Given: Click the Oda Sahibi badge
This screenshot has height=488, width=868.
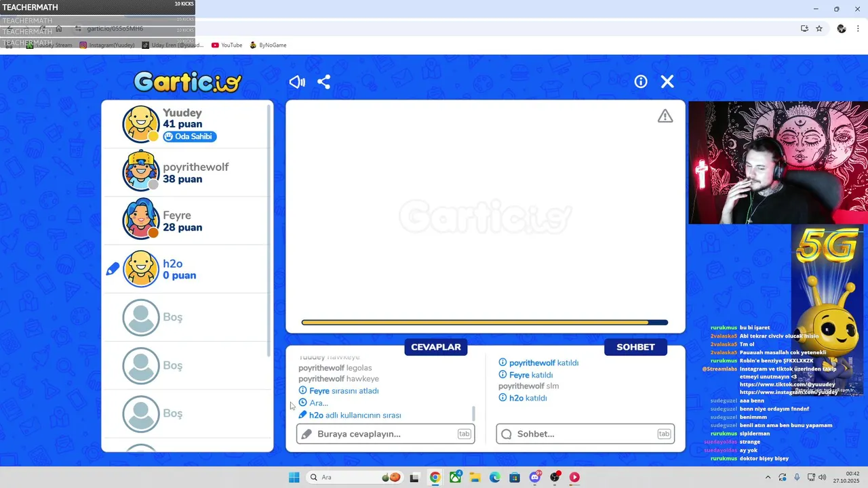Looking at the screenshot, I should 189,136.
